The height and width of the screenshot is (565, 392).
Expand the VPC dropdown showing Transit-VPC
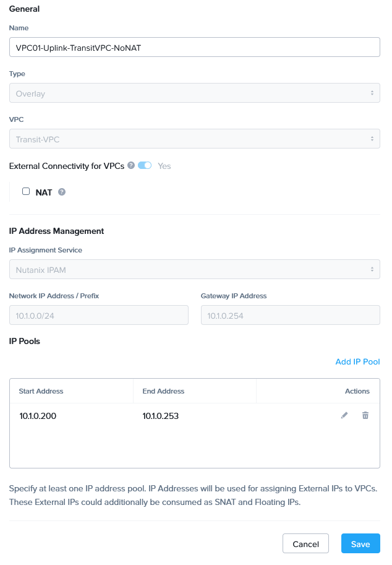coord(194,139)
